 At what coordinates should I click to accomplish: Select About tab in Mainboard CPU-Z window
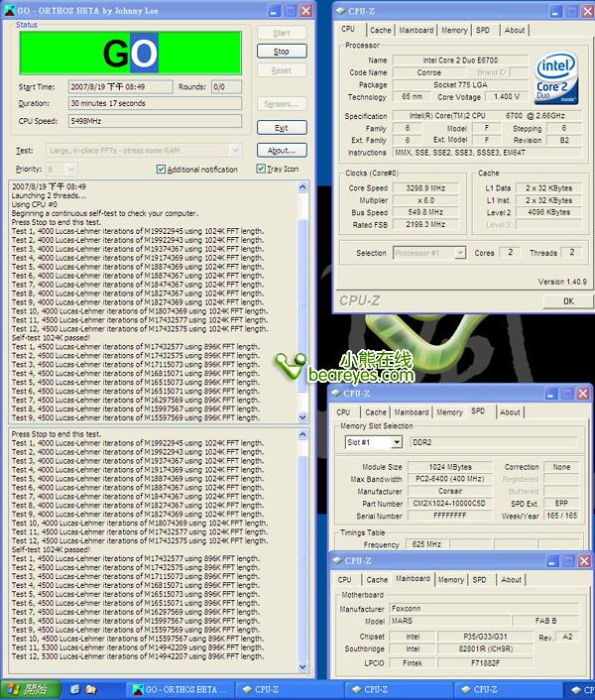tap(511, 580)
